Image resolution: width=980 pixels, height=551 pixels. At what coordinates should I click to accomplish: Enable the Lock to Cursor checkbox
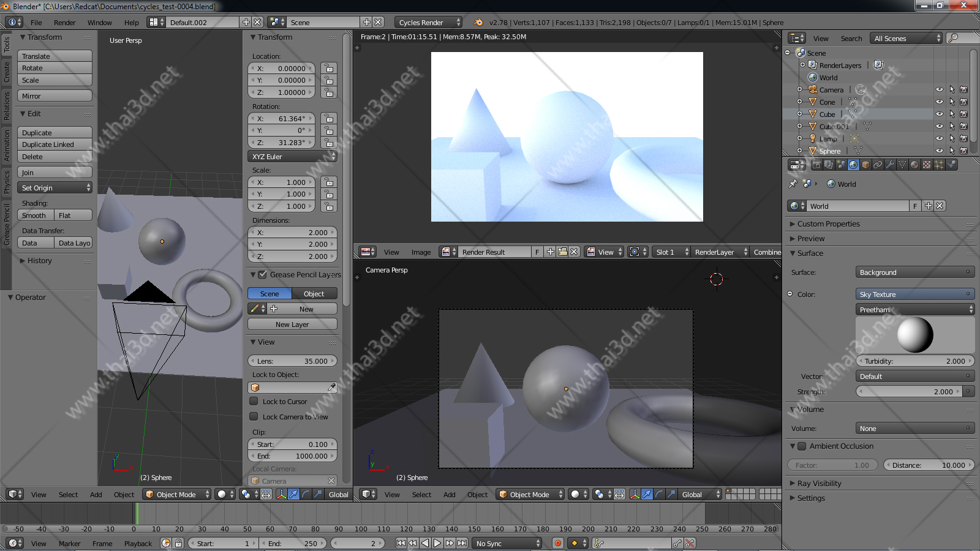pyautogui.click(x=254, y=402)
